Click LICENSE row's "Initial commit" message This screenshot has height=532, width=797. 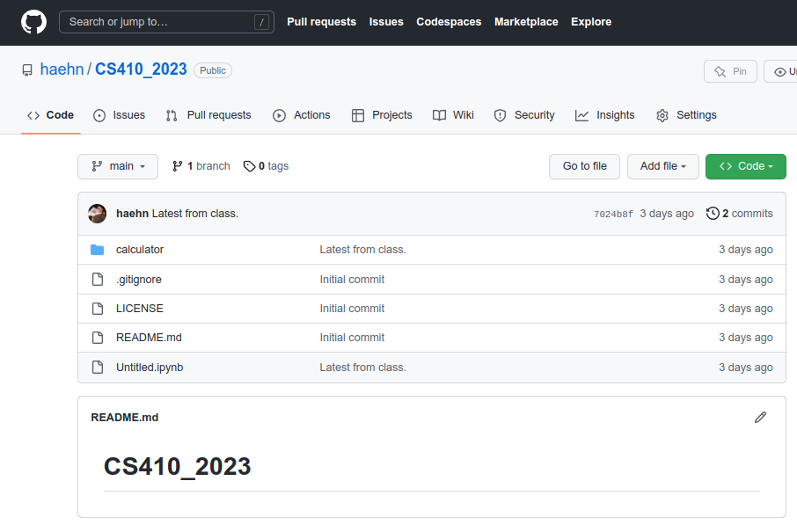point(352,309)
